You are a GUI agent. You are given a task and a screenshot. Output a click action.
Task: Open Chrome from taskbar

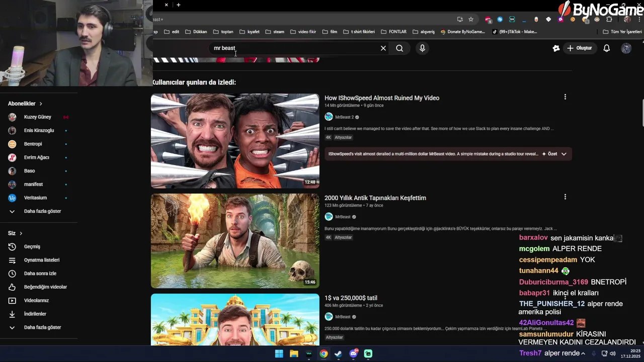point(324,354)
